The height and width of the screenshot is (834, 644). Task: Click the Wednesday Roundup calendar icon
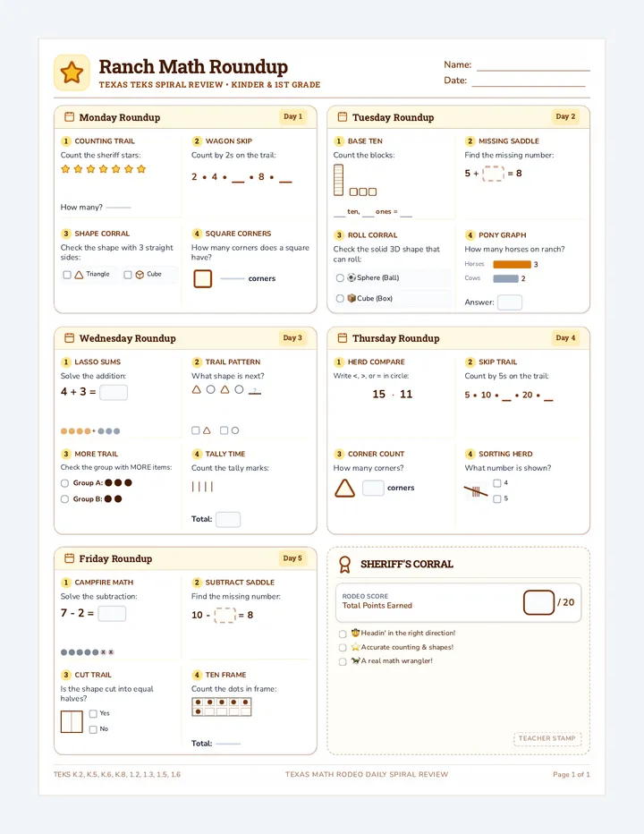(x=69, y=337)
